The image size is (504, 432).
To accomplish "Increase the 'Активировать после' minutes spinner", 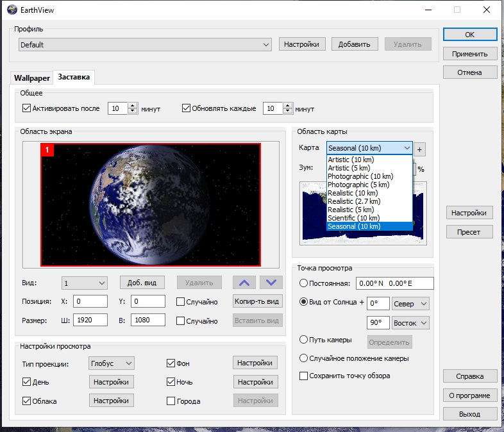I will (132, 106).
